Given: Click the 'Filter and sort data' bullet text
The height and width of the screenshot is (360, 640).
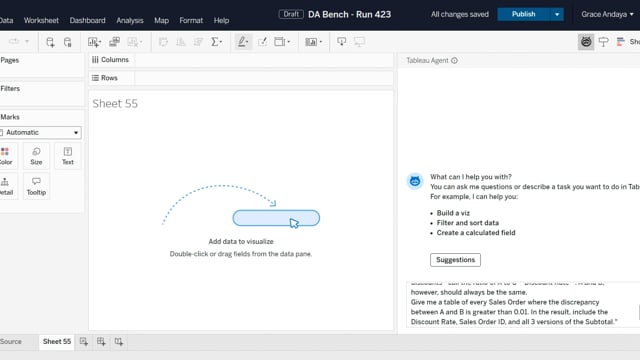Looking at the screenshot, I should [468, 223].
